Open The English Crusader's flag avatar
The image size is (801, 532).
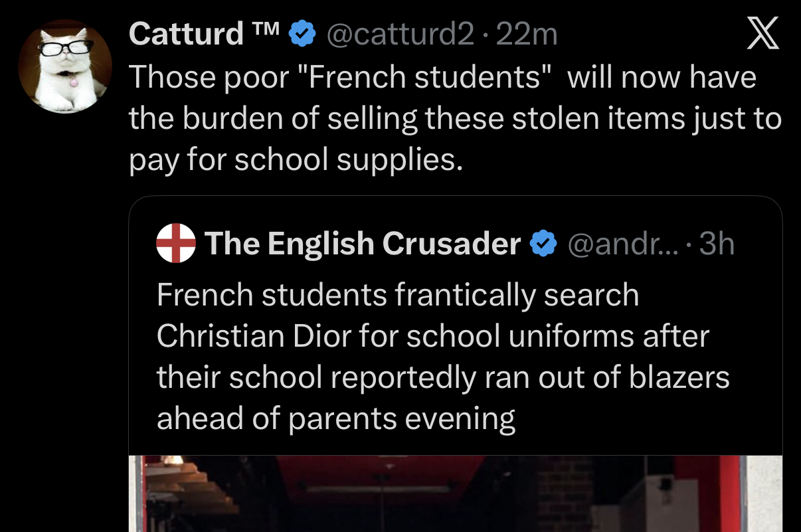(x=176, y=244)
